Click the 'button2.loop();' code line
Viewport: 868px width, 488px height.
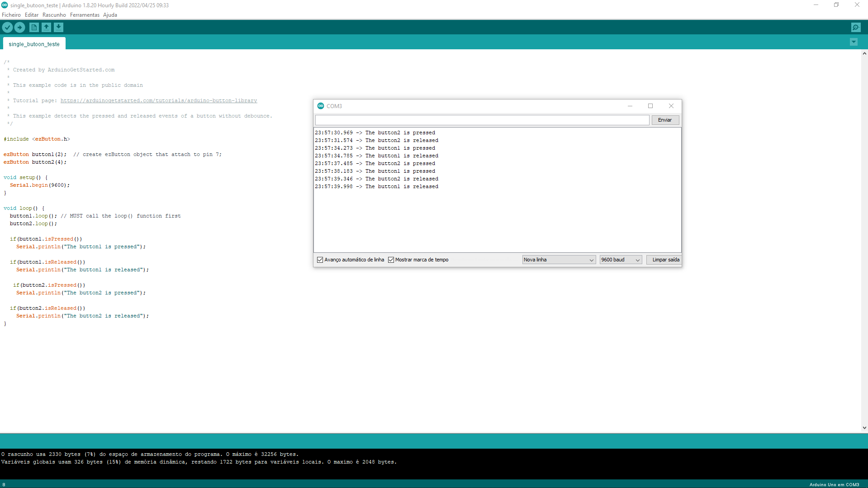coord(33,224)
